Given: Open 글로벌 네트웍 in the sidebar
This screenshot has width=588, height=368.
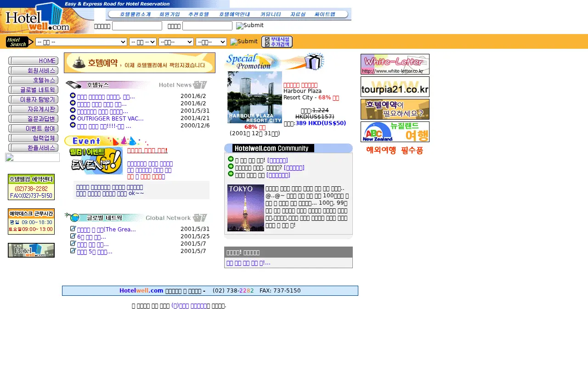Looking at the screenshot, I should pyautogui.click(x=33, y=90).
